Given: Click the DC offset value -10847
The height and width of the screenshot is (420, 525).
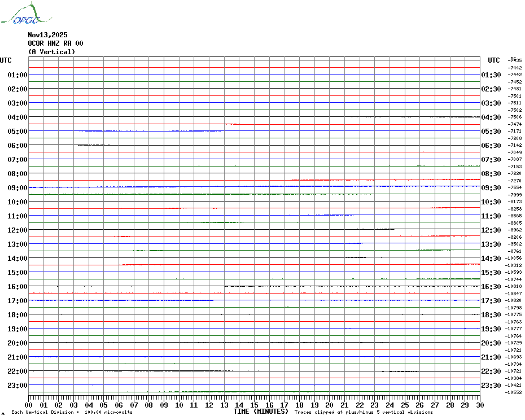Looking at the screenshot, I should coord(514,294).
